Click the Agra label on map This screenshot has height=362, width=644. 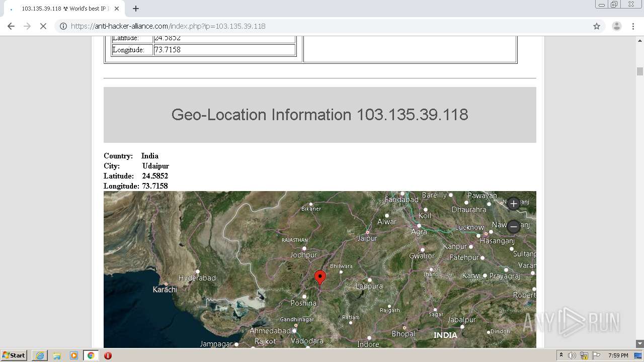(x=419, y=232)
